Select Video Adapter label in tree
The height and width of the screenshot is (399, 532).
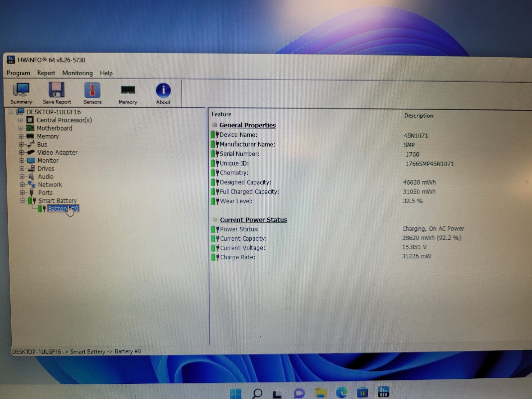[x=57, y=152]
